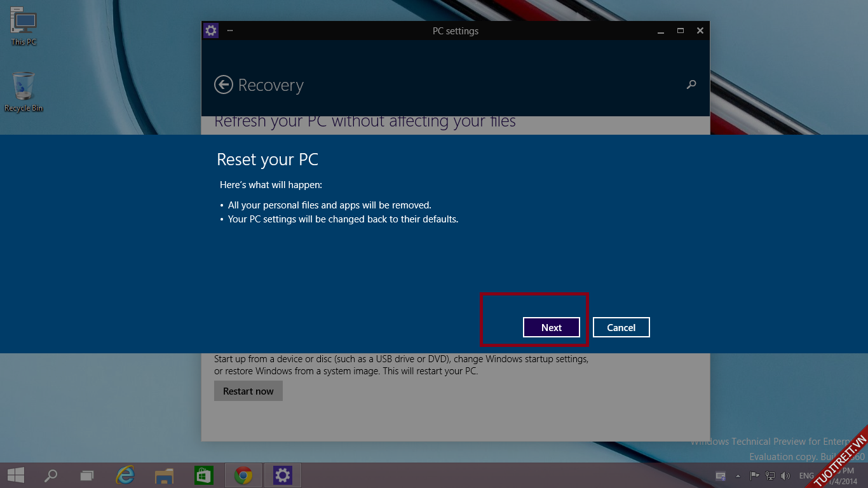Screen dimensions: 868x488
Task: Open the title bar ellipsis menu
Action: pos(229,30)
